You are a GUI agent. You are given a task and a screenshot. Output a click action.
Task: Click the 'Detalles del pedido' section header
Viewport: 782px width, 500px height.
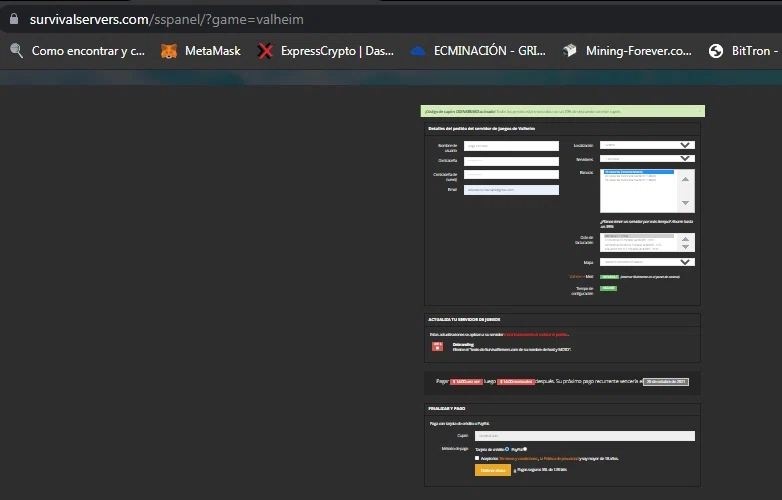(x=481, y=129)
